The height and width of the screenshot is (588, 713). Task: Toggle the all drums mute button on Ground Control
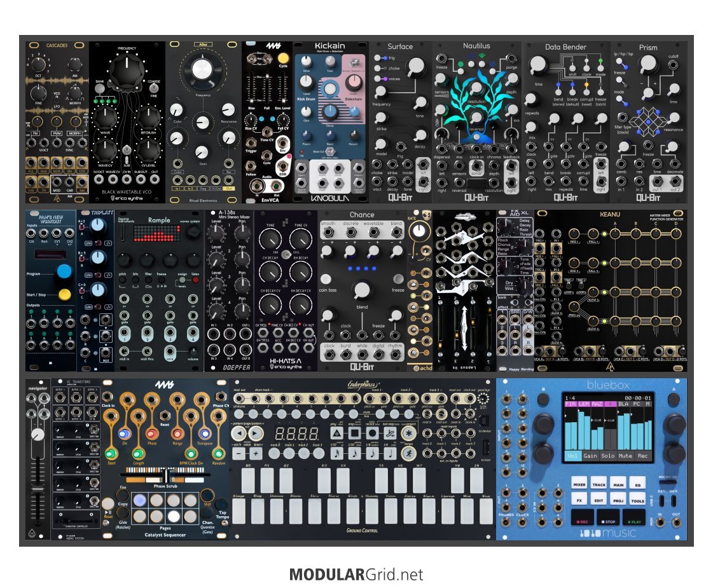[239, 414]
